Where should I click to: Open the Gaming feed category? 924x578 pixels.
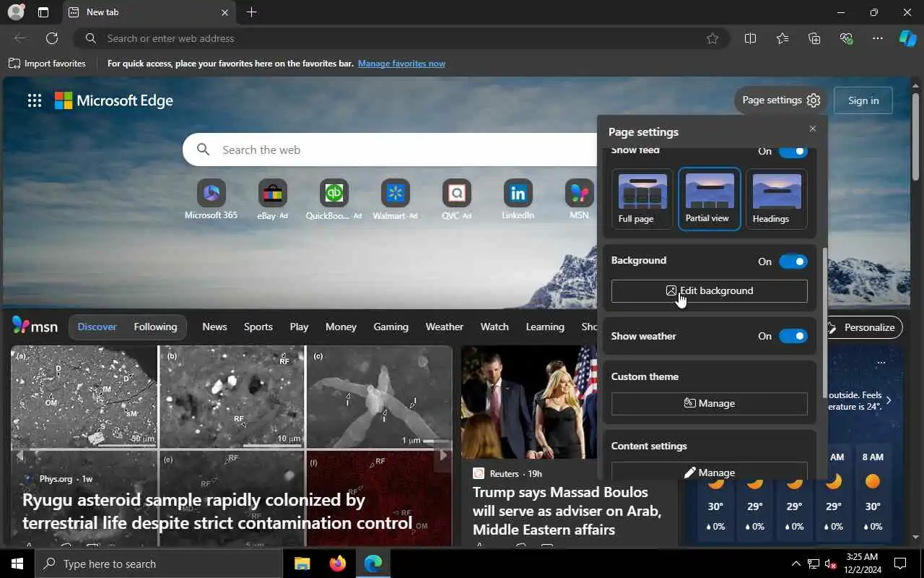[391, 327]
